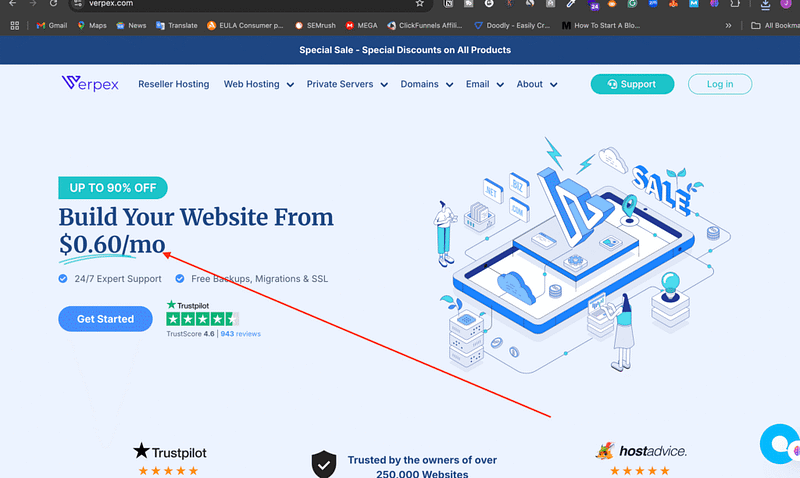Click the Log in button
The height and width of the screenshot is (478, 800).
(720, 84)
